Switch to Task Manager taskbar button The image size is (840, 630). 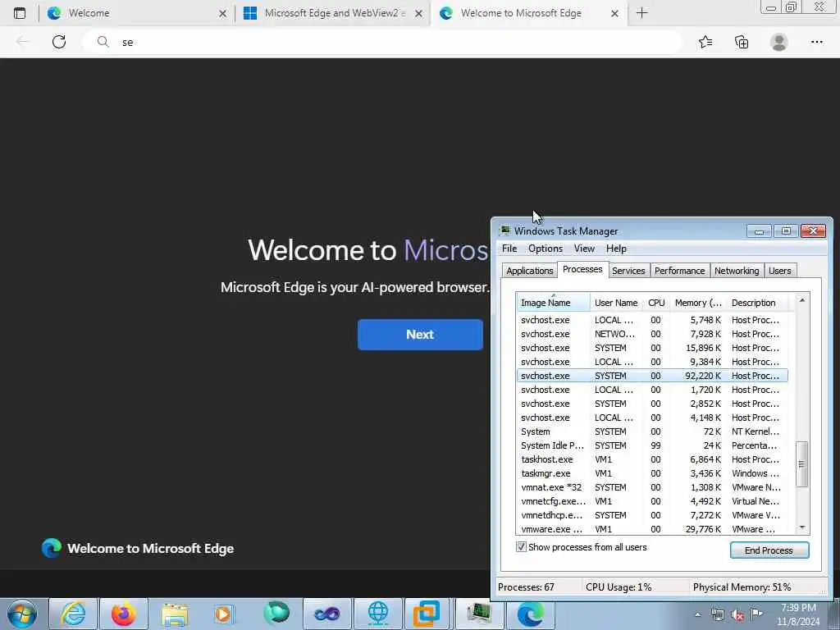479,614
